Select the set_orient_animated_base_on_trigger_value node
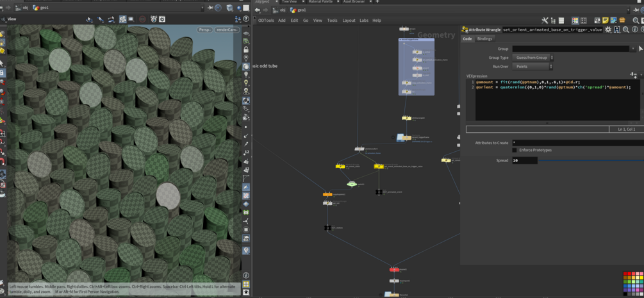 coord(379,166)
